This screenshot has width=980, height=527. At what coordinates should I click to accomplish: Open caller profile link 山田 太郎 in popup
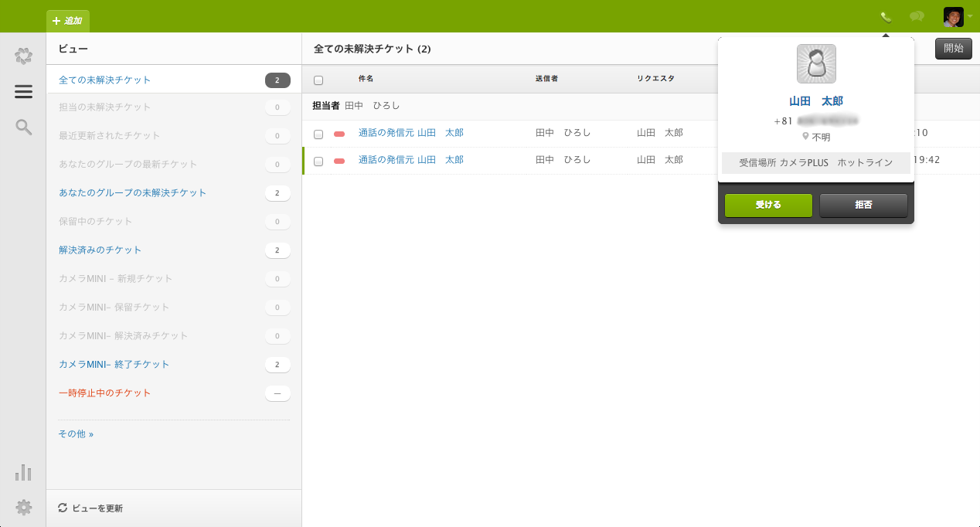[816, 101]
